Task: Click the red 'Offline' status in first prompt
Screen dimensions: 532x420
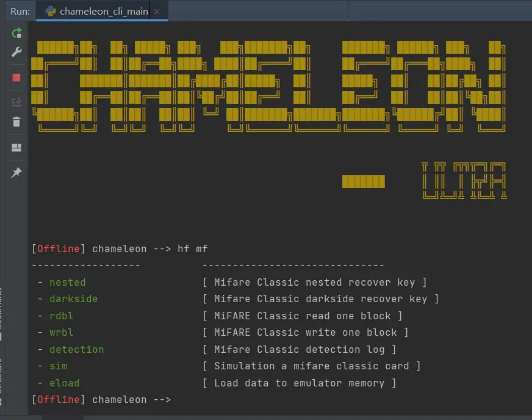Action: 59,249
